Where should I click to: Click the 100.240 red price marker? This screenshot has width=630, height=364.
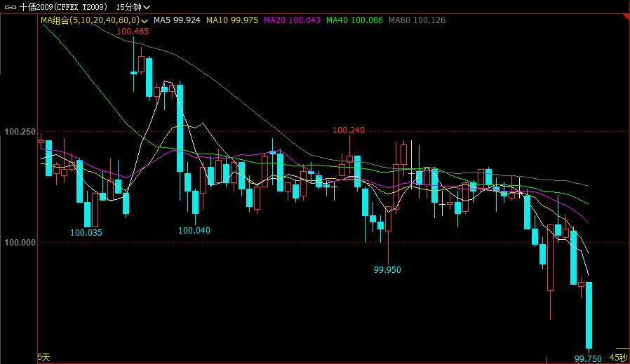[x=349, y=130]
